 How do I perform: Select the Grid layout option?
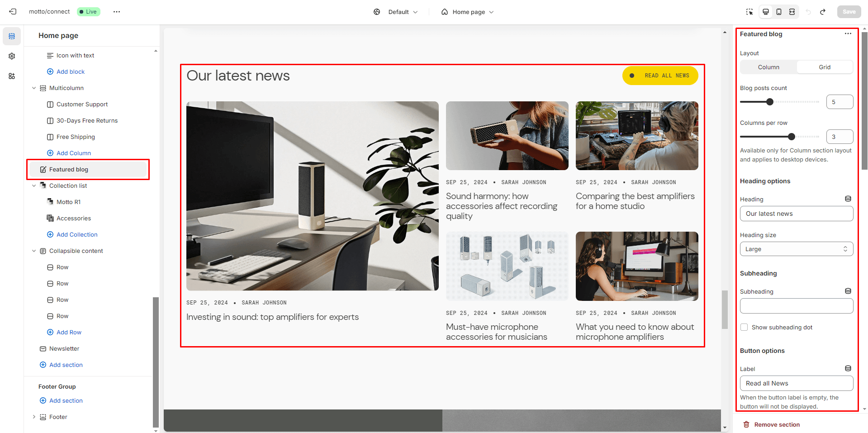[824, 67]
